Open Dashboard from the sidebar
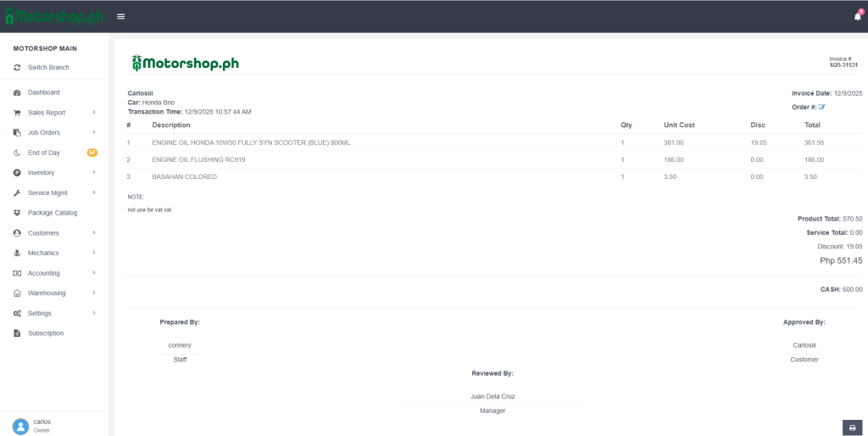 (x=43, y=92)
